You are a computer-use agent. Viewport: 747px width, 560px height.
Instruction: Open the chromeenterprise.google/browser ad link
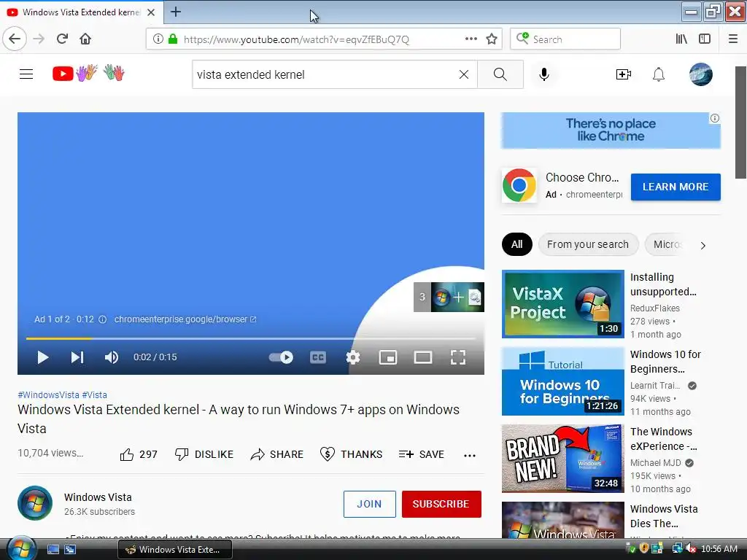tap(185, 319)
